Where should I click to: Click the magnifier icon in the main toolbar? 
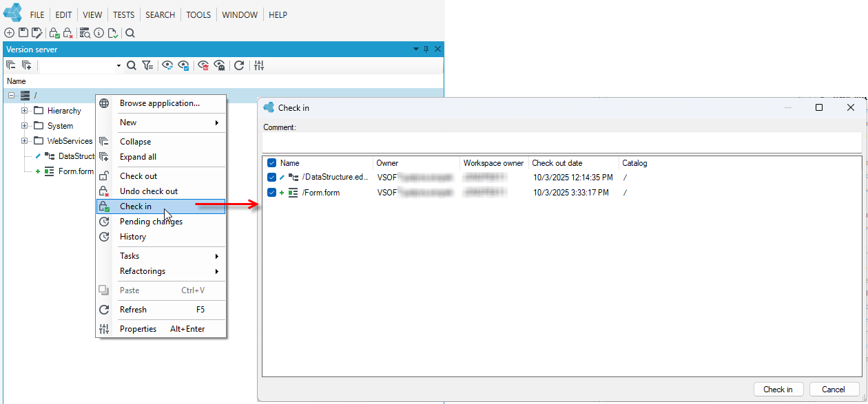(130, 32)
